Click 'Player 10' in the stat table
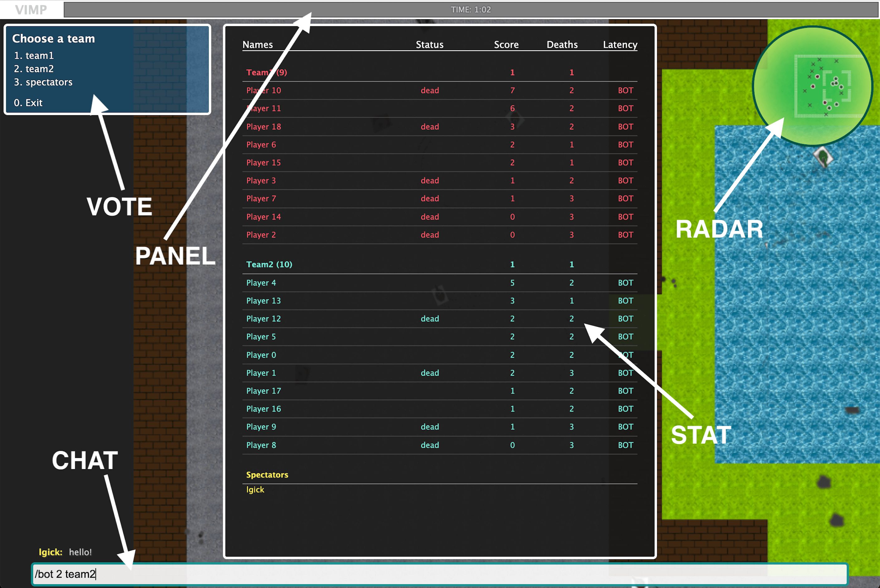The height and width of the screenshot is (588, 880). pyautogui.click(x=264, y=90)
